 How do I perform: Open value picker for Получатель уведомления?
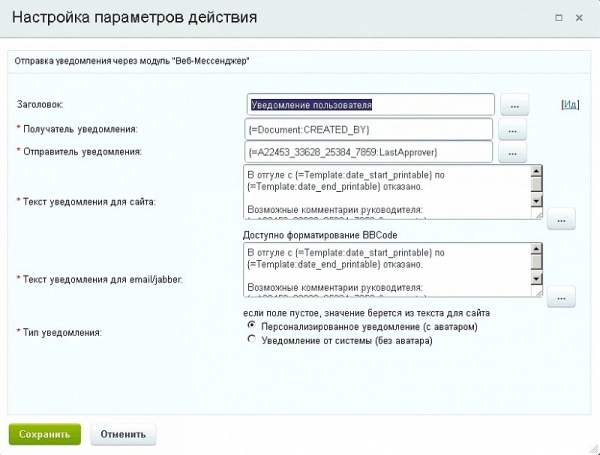511,130
